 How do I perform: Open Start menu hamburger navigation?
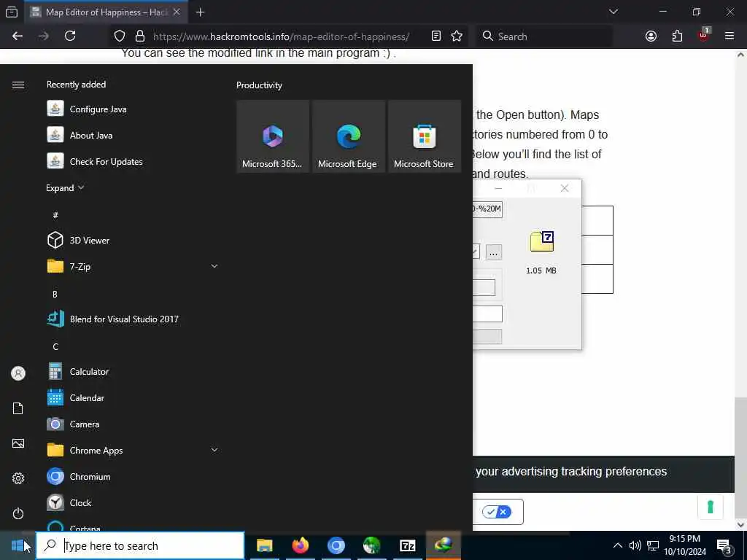click(18, 85)
